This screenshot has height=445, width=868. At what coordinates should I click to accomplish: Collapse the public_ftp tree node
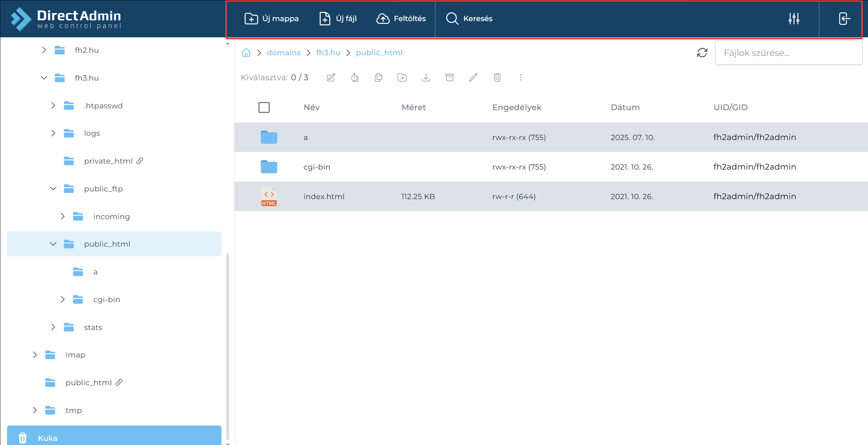[x=53, y=189]
